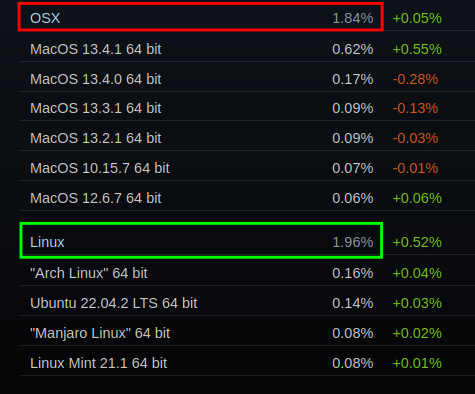Select the 0.16% share for Arch Linux
Screen dimensions: 475x394
pos(353,273)
